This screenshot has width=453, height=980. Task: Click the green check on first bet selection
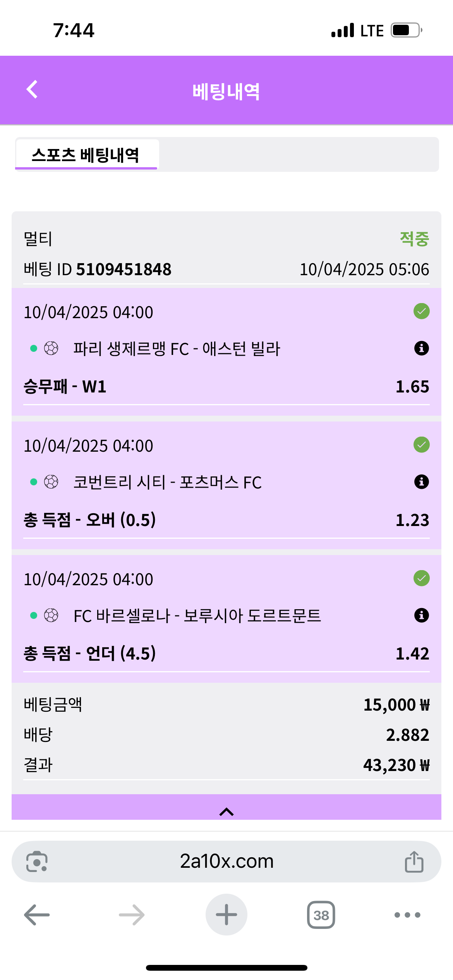(421, 311)
